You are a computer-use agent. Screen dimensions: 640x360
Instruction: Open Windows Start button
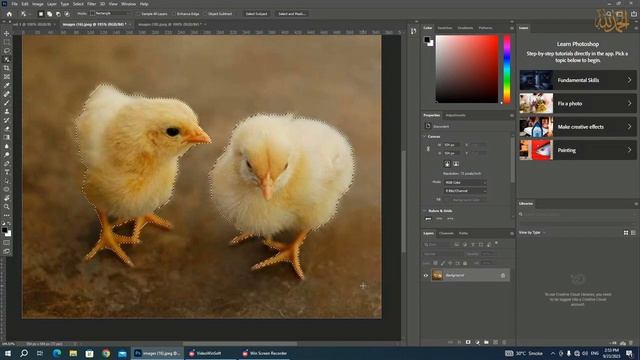point(7,353)
